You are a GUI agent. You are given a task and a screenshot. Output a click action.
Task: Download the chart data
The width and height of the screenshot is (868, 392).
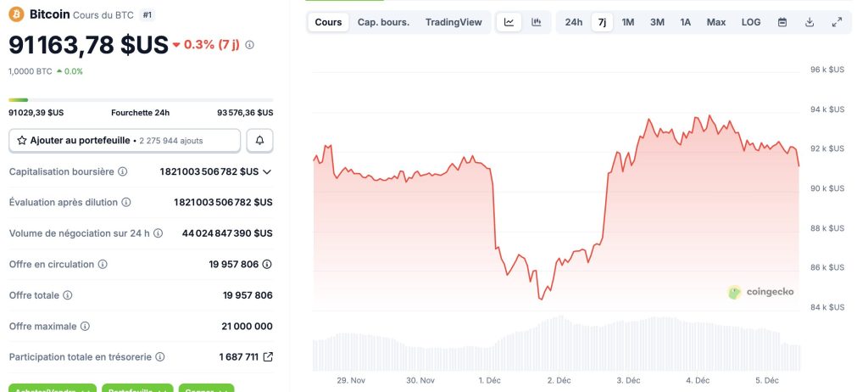[x=810, y=22]
